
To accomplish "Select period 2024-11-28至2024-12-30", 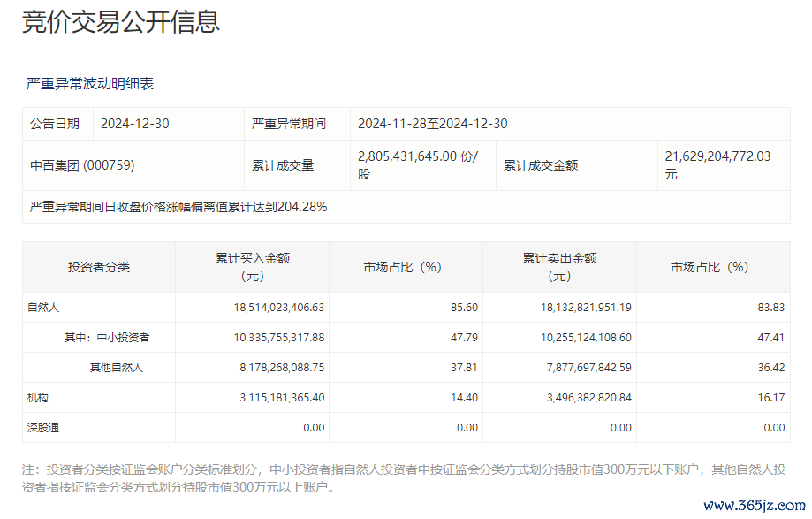I will (x=432, y=124).
